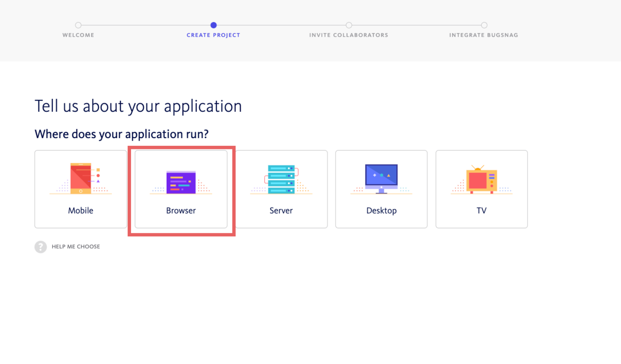Screen dimensions: 621x364
Task: Choose TV as the application platform
Action: click(x=481, y=189)
